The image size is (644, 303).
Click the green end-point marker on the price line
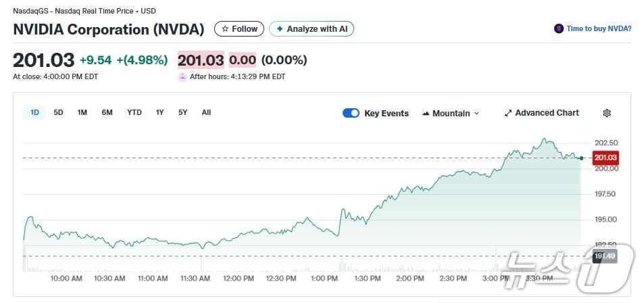pos(581,158)
